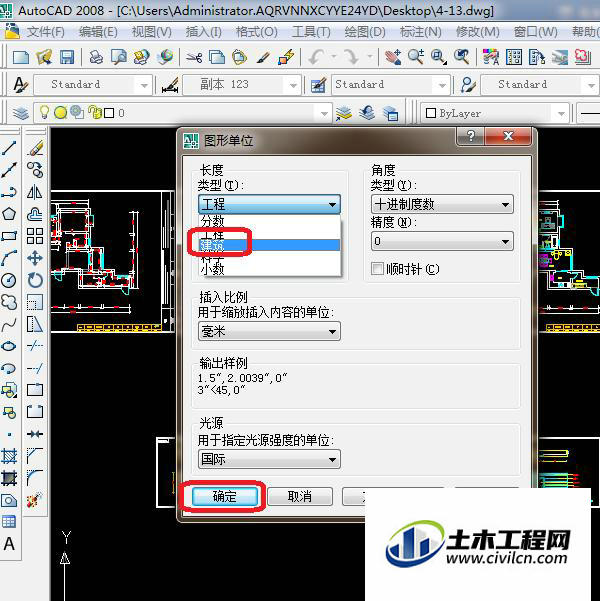Activate the Zoom Realtime tool
This screenshot has width=600, height=601.
(416, 57)
